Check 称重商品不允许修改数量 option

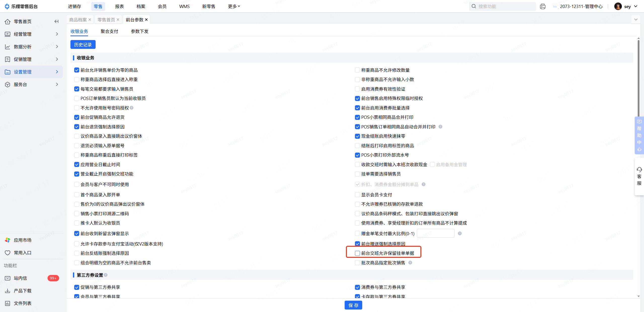(x=357, y=70)
